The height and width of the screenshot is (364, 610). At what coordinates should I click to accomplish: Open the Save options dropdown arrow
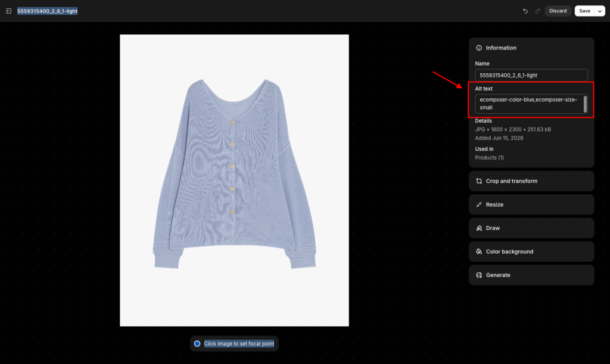600,11
